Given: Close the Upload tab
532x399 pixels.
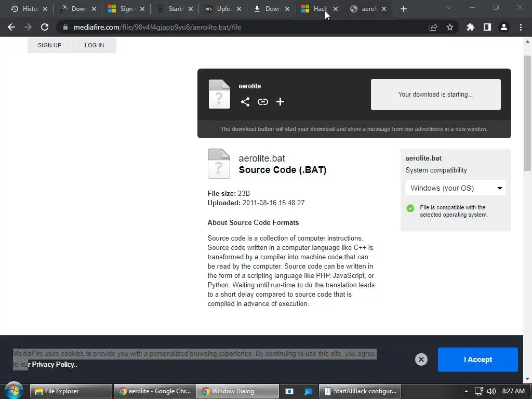Looking at the screenshot, I should click(x=239, y=9).
